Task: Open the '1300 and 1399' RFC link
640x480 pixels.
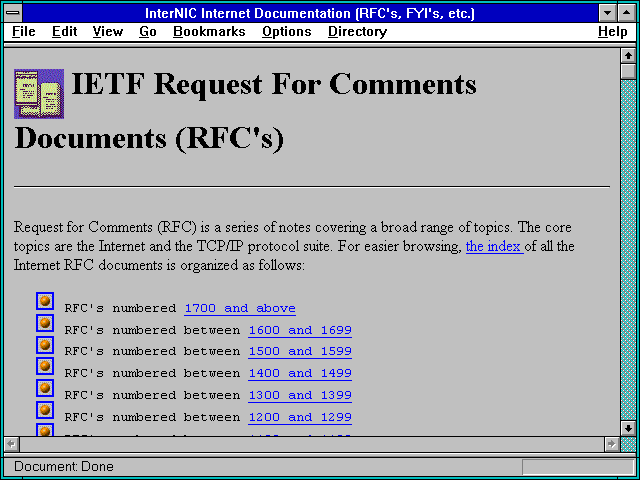Action: tap(300, 395)
